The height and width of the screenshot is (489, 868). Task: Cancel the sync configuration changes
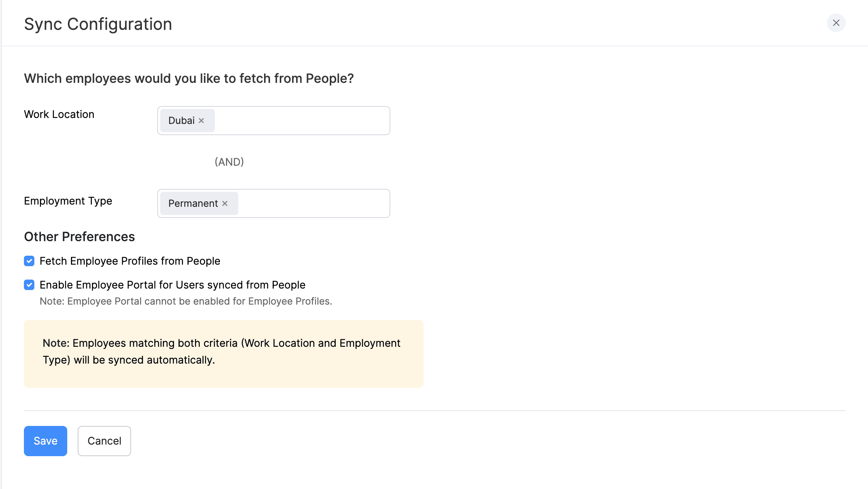[104, 441]
